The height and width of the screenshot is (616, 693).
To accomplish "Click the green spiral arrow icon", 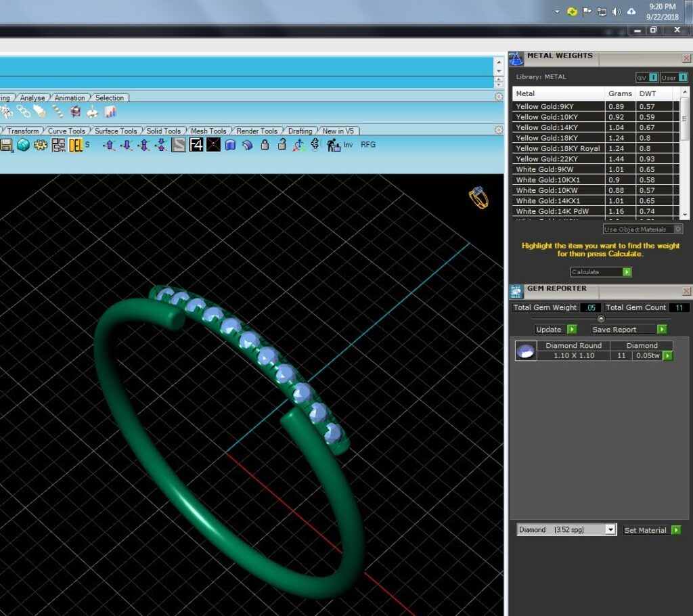I will click(x=315, y=145).
